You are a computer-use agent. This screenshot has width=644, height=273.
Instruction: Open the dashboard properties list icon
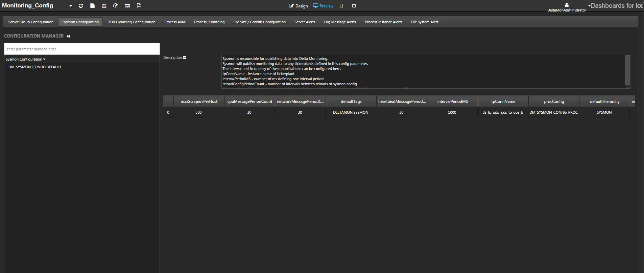coord(127,6)
